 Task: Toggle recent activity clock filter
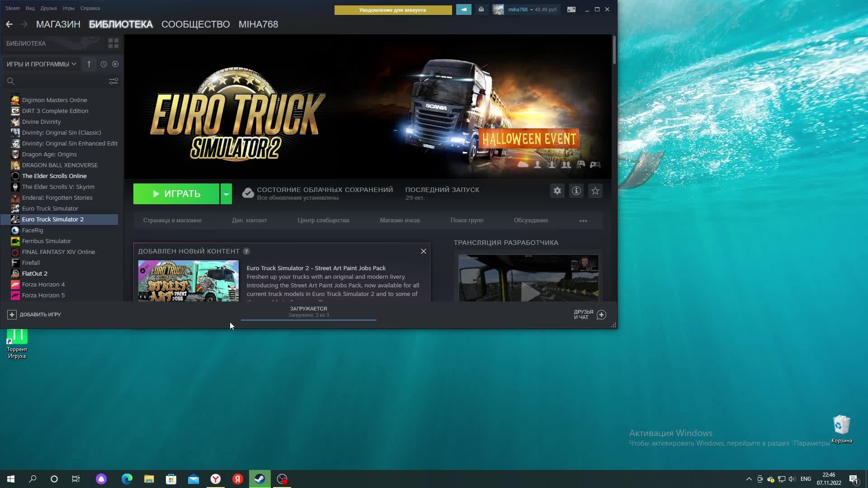(x=104, y=64)
